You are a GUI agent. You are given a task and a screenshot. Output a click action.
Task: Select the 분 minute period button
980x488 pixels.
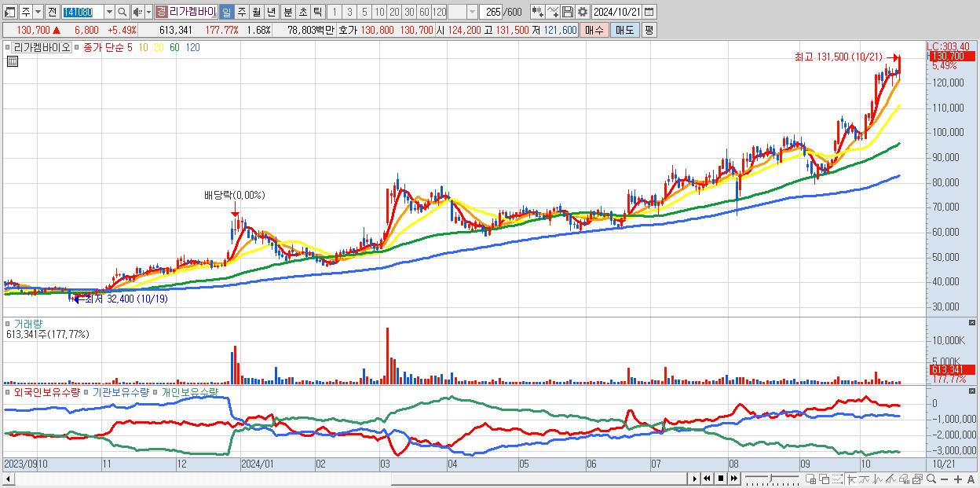coord(287,13)
